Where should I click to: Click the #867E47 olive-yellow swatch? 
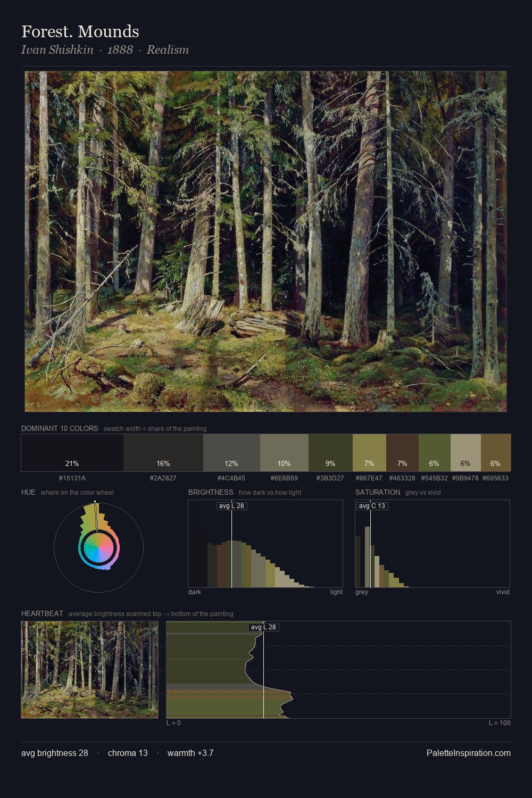point(369,453)
